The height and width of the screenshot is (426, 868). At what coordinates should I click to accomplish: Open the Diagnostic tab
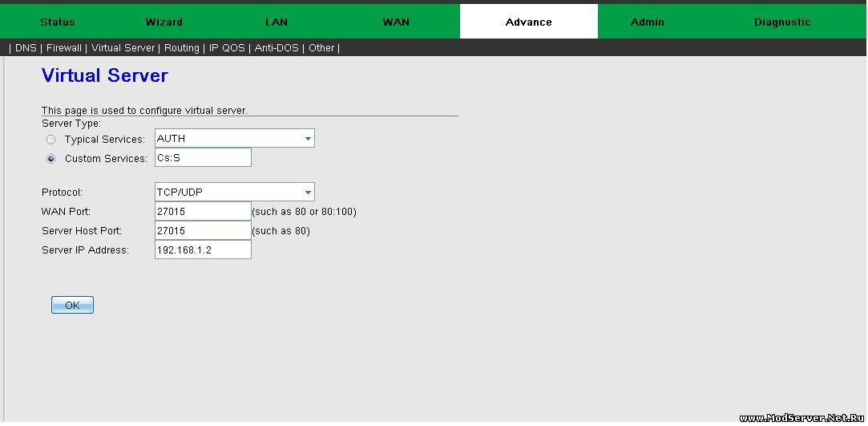click(x=782, y=22)
